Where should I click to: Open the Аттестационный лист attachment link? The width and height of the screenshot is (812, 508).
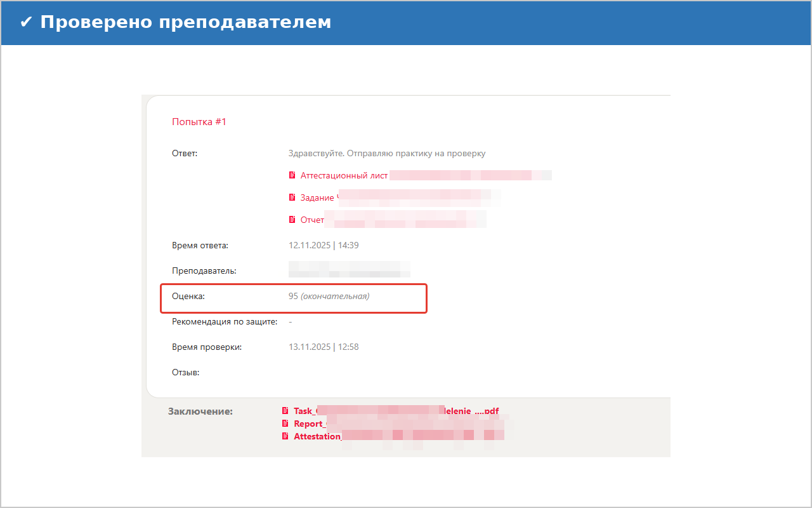[344, 175]
